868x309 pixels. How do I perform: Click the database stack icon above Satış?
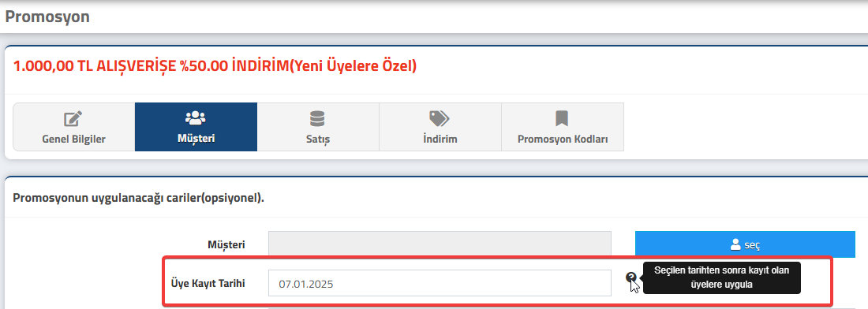click(x=318, y=118)
